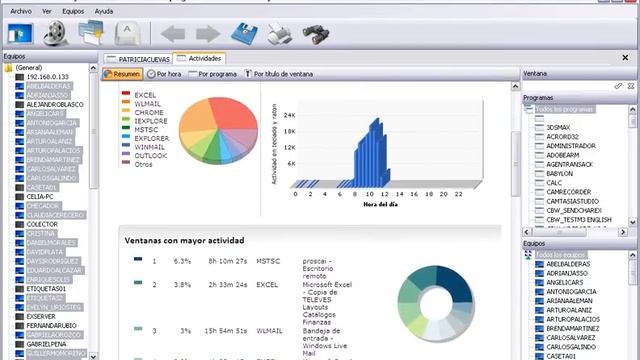Select the Resumen view button
Viewport: 640px width, 360px height.
tap(122, 74)
